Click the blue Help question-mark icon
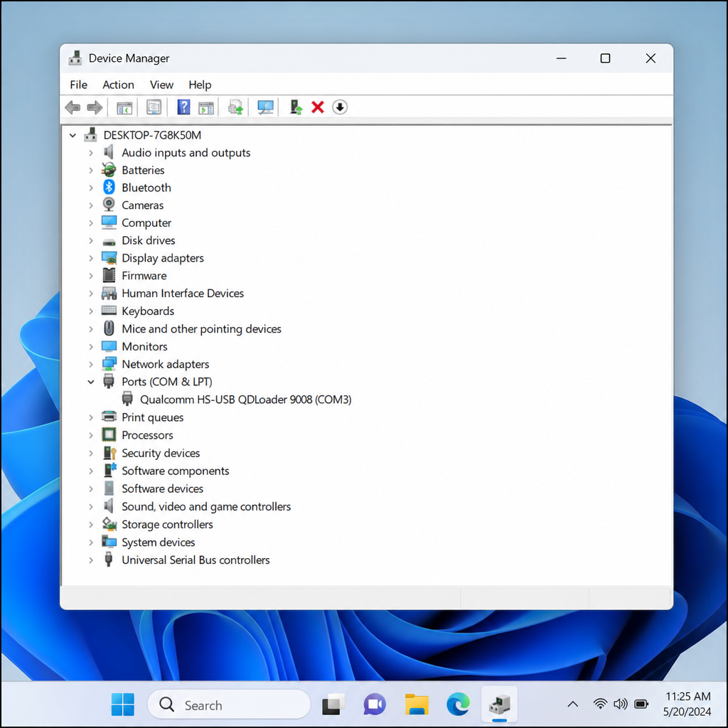 183,107
